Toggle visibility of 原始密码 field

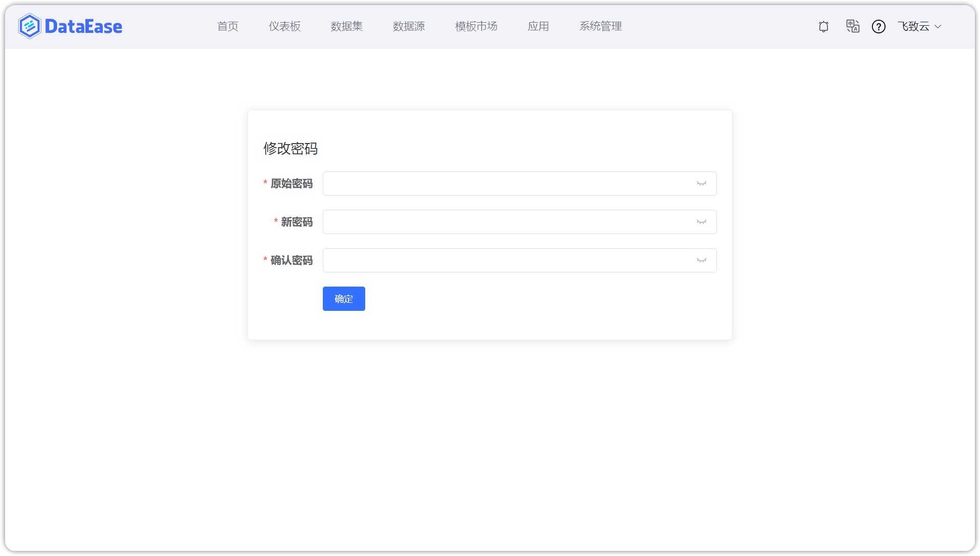[x=702, y=183]
